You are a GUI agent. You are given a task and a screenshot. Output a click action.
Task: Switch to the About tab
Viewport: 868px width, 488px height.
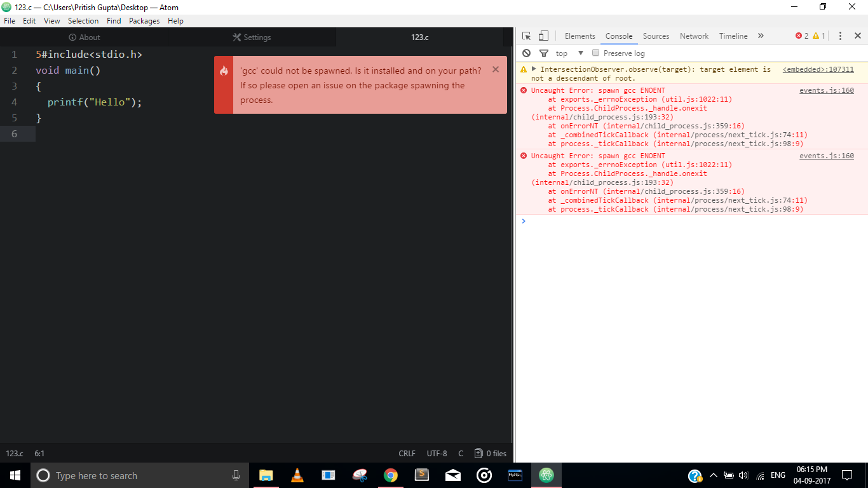click(x=84, y=37)
